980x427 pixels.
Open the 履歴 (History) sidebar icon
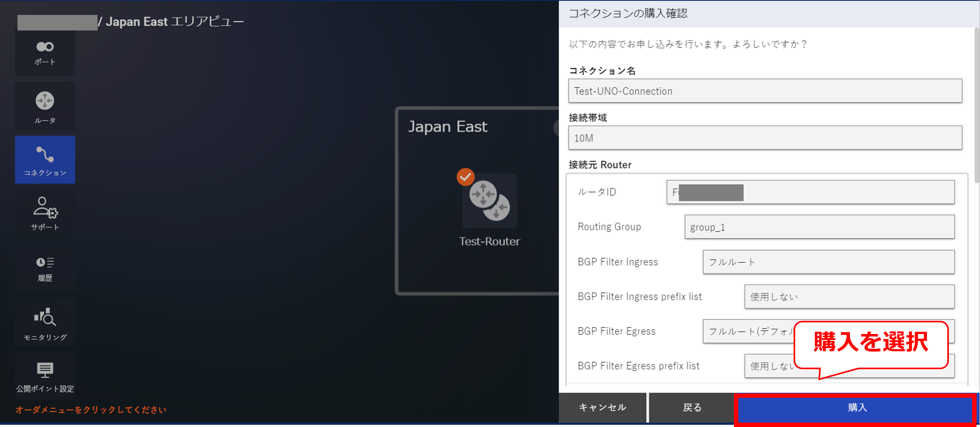pyautogui.click(x=45, y=268)
